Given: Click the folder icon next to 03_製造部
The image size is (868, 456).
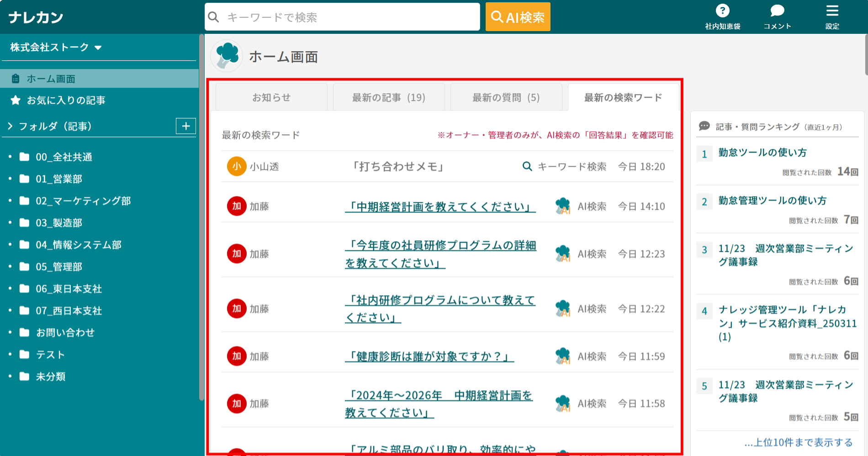Looking at the screenshot, I should [x=24, y=223].
